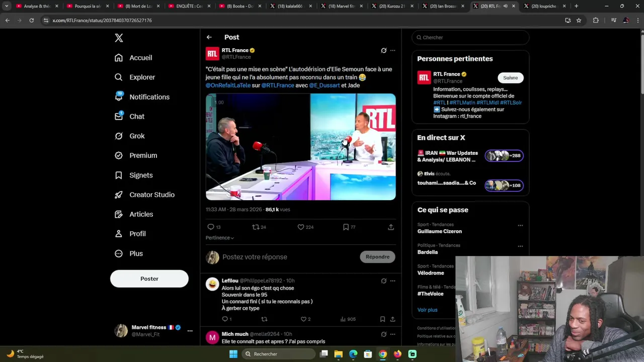The height and width of the screenshot is (362, 644).
Task: Click Grok icon on Lefilou's reply
Action: [x=383, y=281]
